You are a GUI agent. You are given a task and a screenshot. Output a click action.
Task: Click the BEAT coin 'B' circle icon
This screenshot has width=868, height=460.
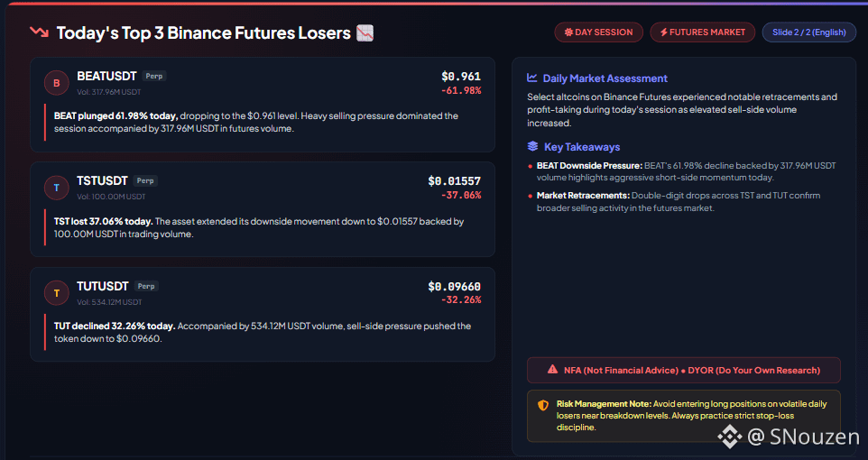[x=57, y=83]
